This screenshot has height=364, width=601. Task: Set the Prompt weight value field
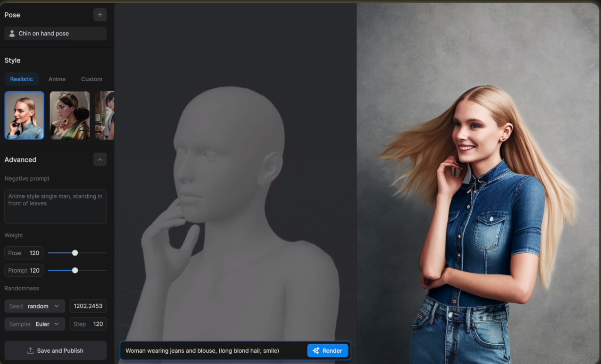24,271
